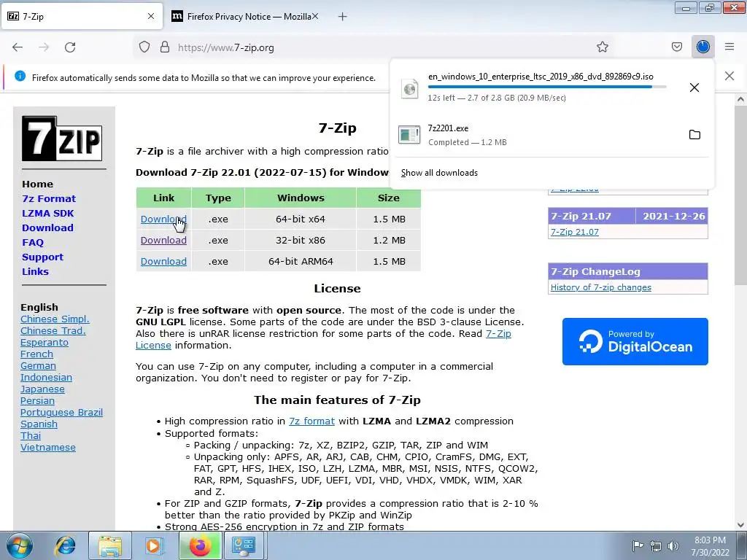Open the 7z format link
747x560 pixels.
tap(311, 421)
